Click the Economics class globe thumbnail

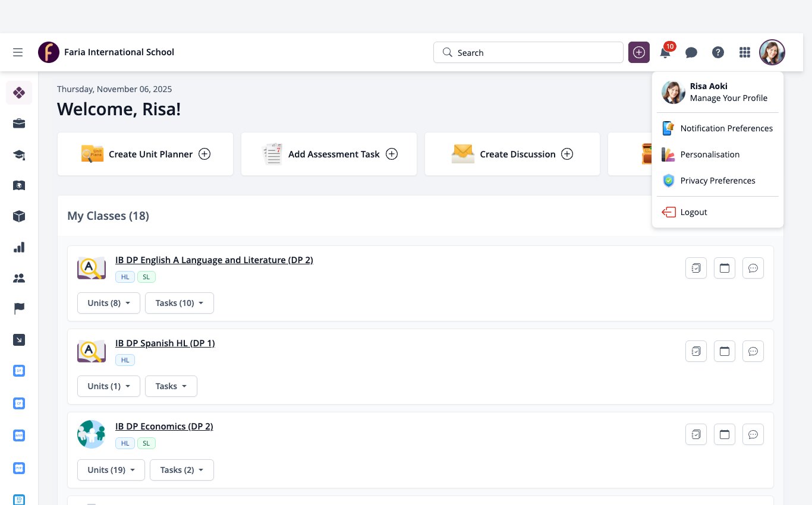(x=92, y=434)
